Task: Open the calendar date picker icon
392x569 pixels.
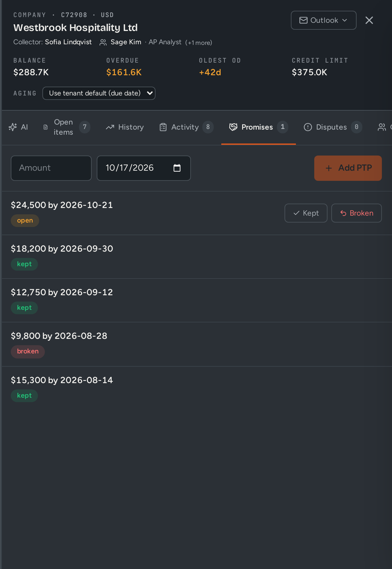Action: click(x=177, y=168)
